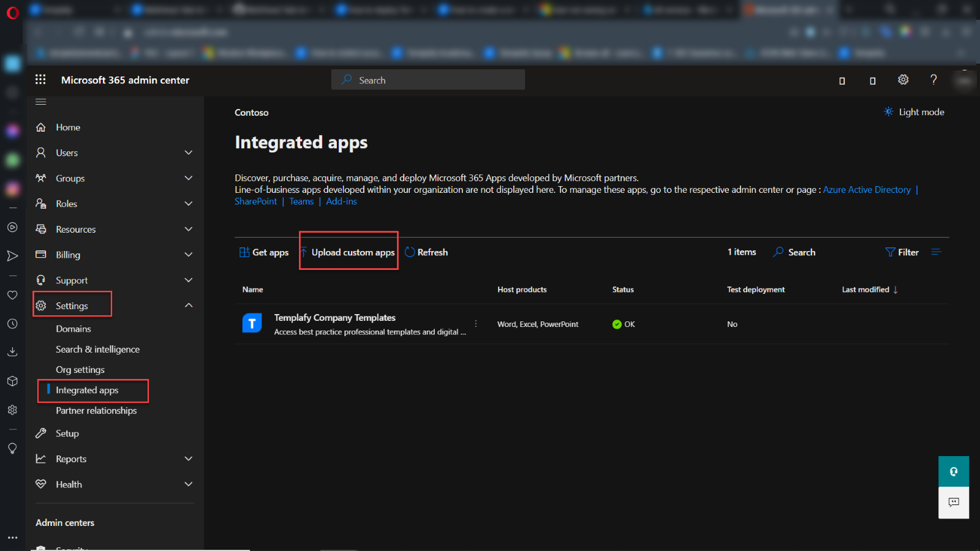980x551 pixels.
Task: Open the help headset support widget
Action: [x=953, y=471]
